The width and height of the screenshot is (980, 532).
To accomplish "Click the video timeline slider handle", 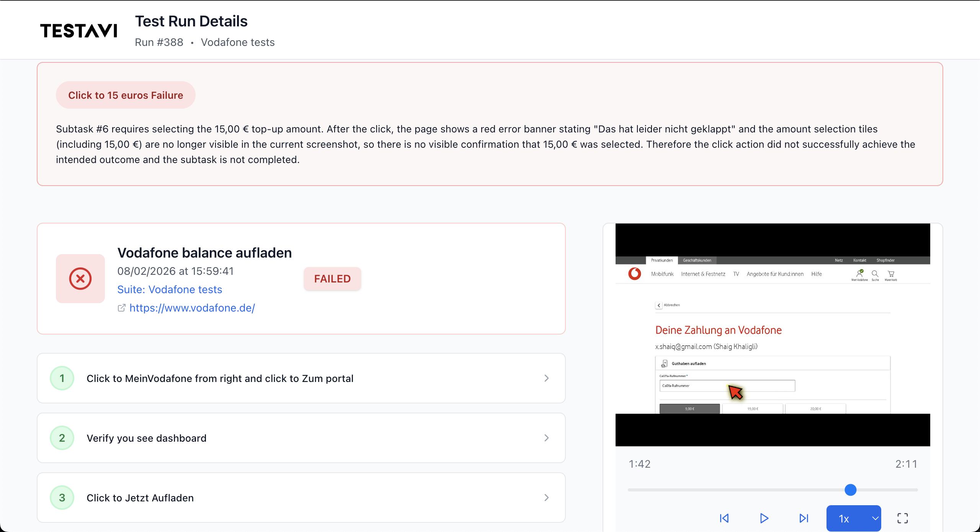I will click(x=850, y=490).
